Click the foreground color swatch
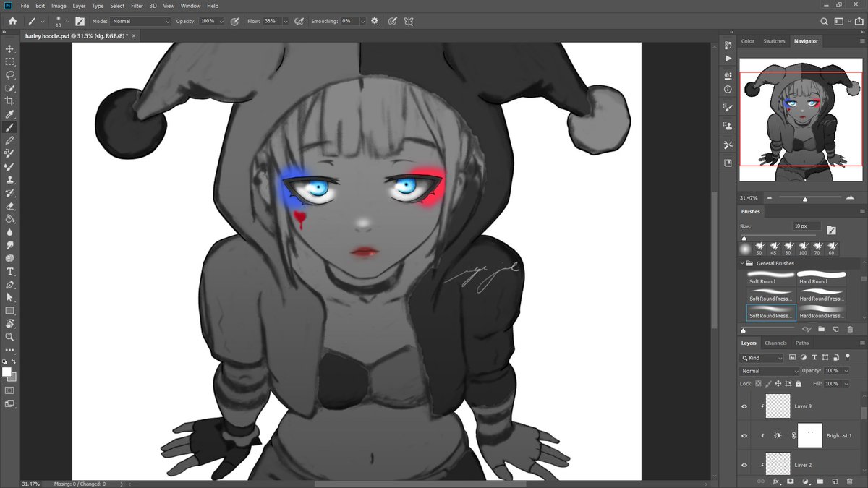Image resolution: width=868 pixels, height=488 pixels. (7, 372)
